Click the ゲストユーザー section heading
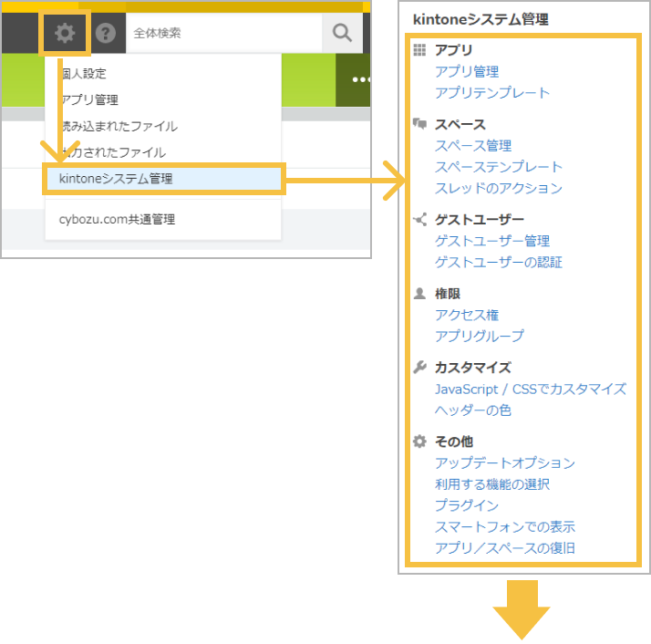Viewport: 651px width, 644px height. [x=479, y=219]
